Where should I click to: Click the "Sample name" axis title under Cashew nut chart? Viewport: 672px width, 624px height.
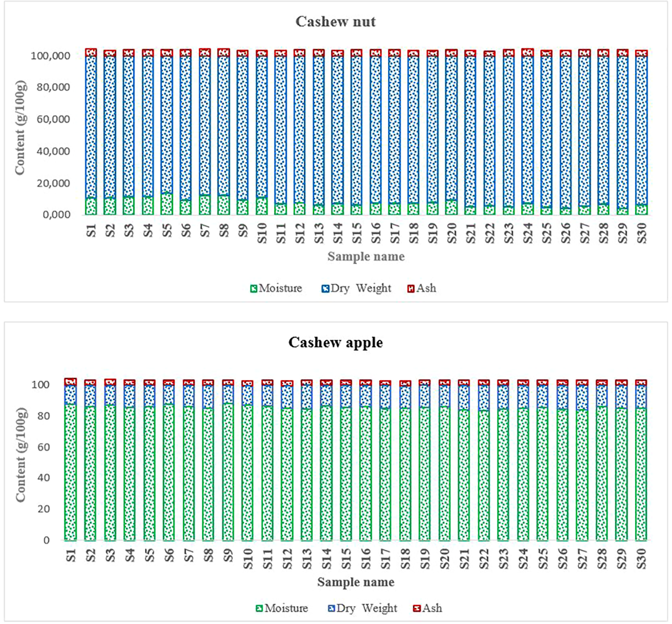point(366,256)
